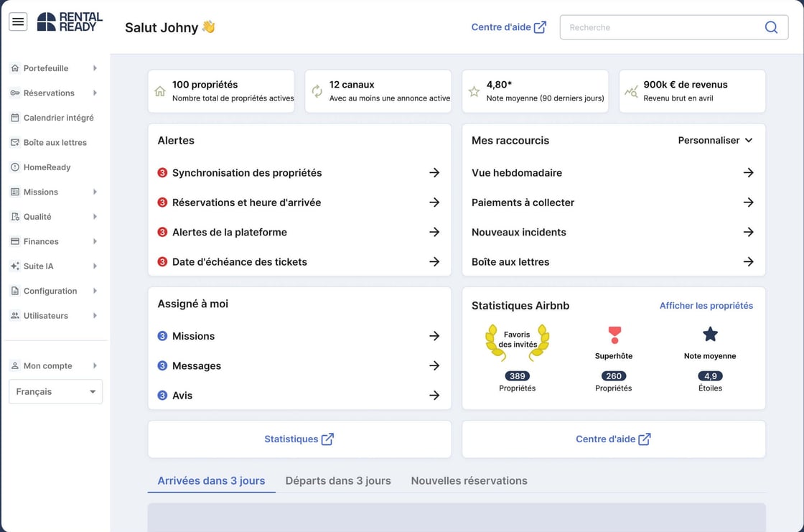Open Alertes de la plateforme alert
The image size is (804, 532).
pyautogui.click(x=299, y=232)
